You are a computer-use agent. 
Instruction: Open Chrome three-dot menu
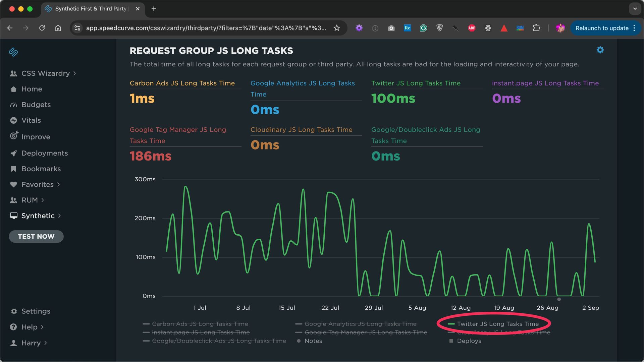634,28
